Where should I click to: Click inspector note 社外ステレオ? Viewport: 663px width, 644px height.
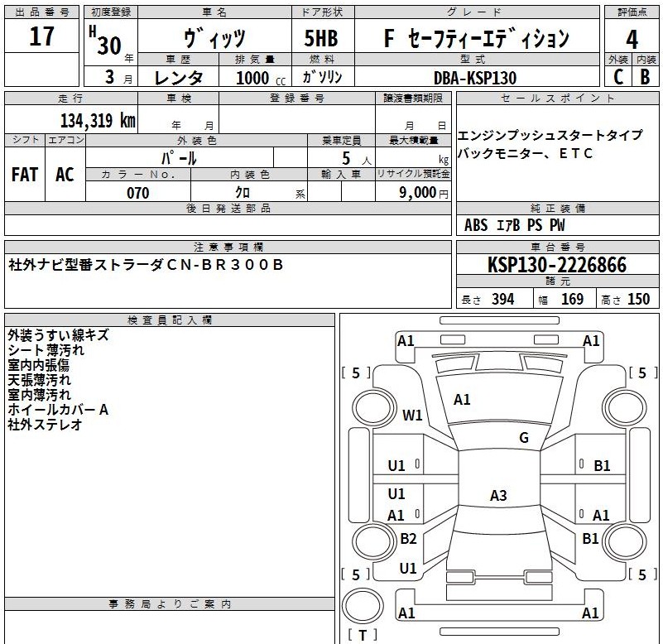[x=45, y=424]
